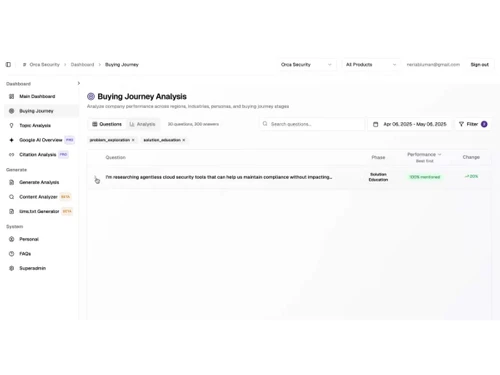Click the user email address in header

pyautogui.click(x=433, y=65)
